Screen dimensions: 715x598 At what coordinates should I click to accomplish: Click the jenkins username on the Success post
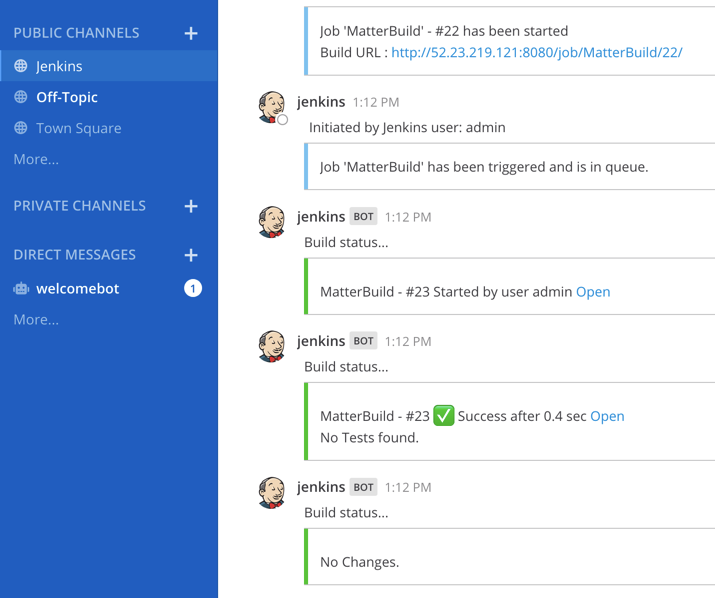click(321, 341)
